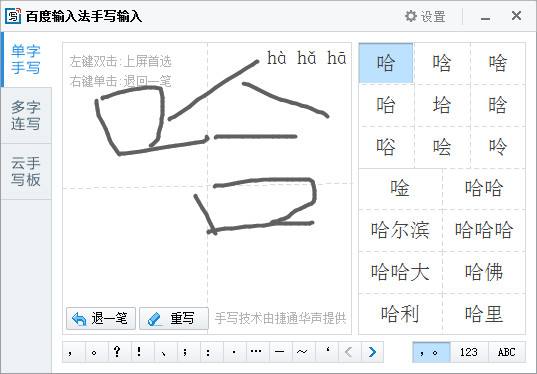The width and height of the screenshot is (537, 374).
Task: Select phrase candidate 哈哈
Action: [x=484, y=189]
